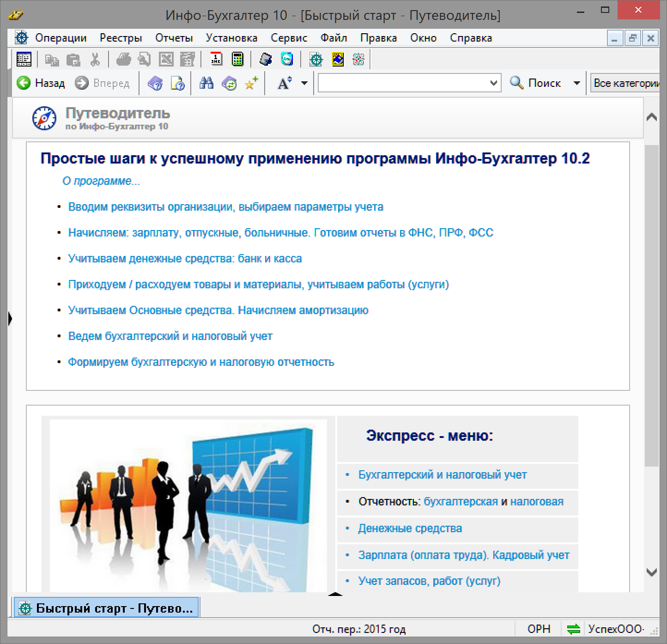Click the Назад button
Viewport: 667px width, 644px height.
[41, 83]
